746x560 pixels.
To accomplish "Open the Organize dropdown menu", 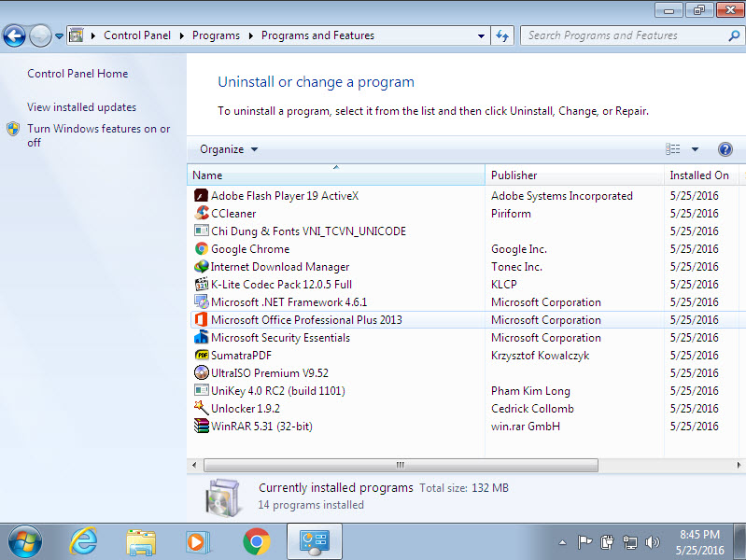I will click(x=229, y=149).
